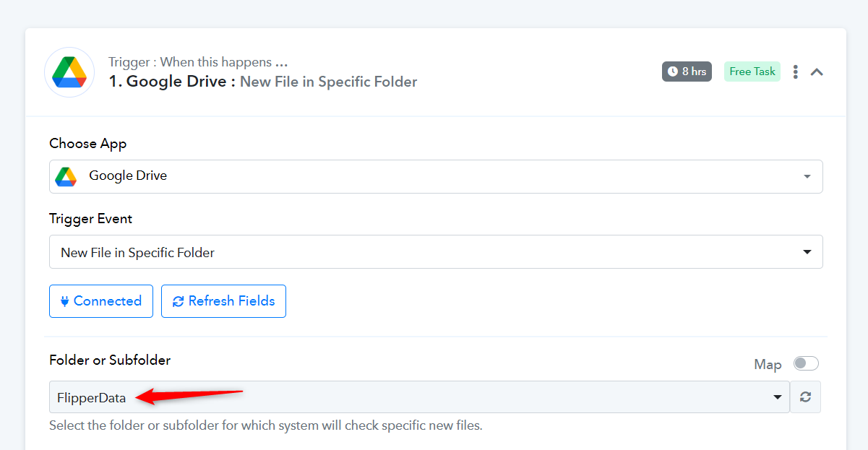Click the 8 hrs polling time badge
Viewport: 868px width, 450px height.
tap(687, 72)
